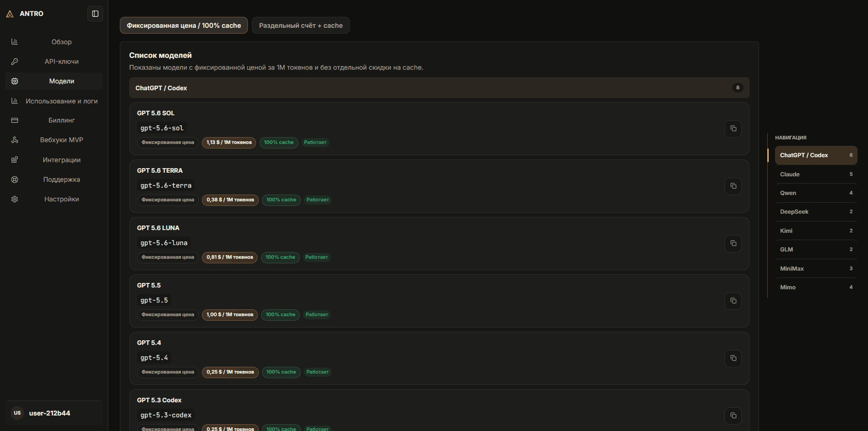Screen dimensions: 868x431
Task: Jump to Claude models in navigation
Action: (816, 174)
